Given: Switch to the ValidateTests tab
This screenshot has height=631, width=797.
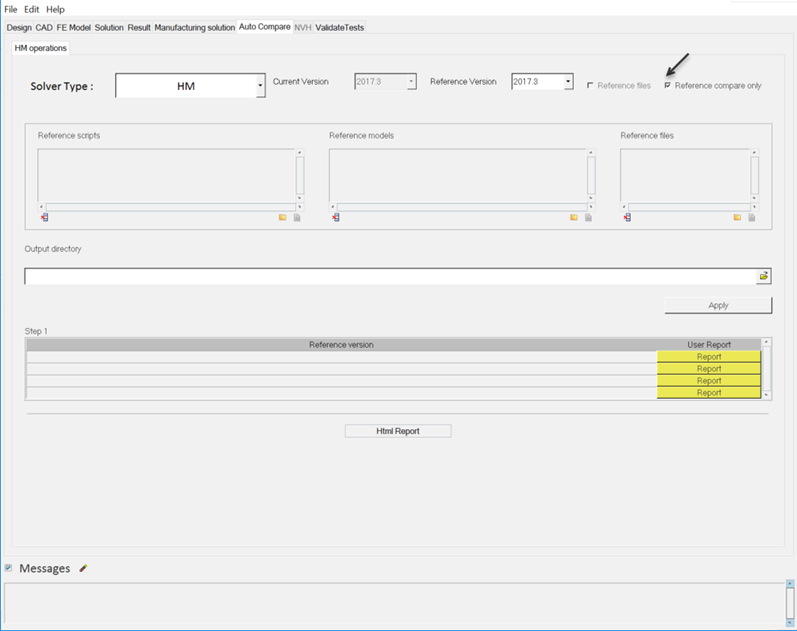Looking at the screenshot, I should click(340, 27).
